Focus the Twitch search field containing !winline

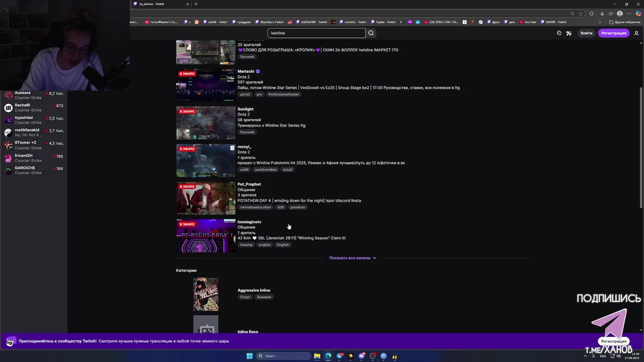click(x=316, y=33)
